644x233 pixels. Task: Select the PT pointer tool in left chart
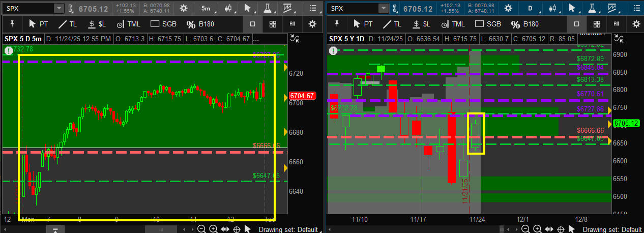38,24
